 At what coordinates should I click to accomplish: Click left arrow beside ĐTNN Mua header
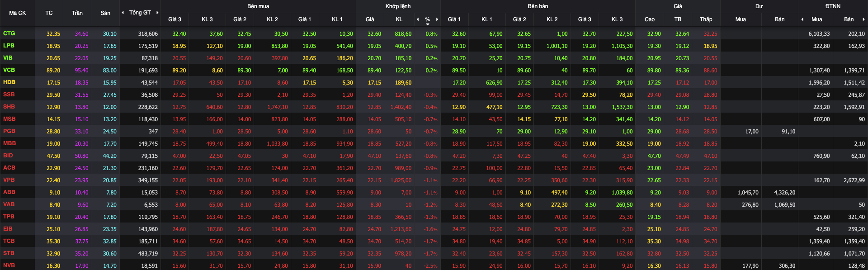802,19
